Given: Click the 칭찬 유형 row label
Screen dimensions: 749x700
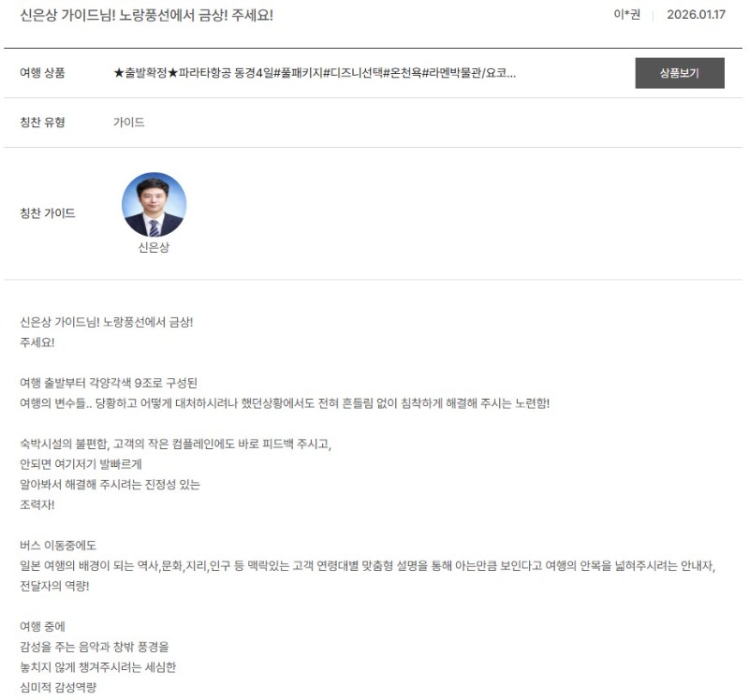Looking at the screenshot, I should (42, 123).
